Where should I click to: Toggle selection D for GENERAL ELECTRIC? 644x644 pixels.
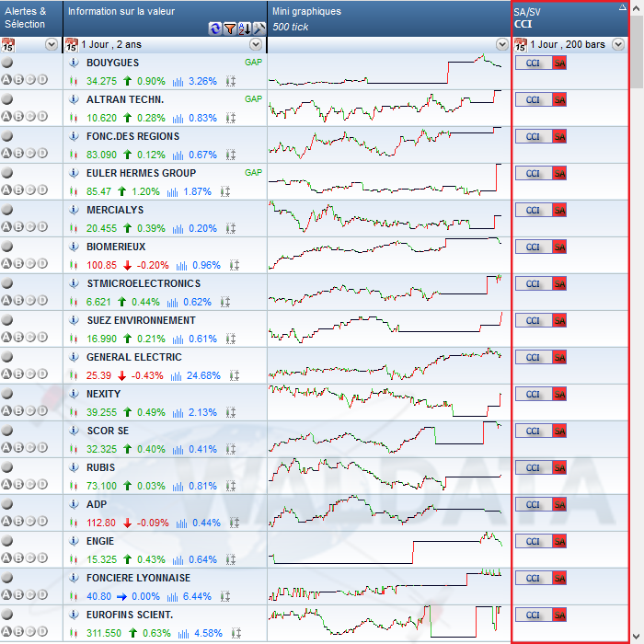(42, 374)
